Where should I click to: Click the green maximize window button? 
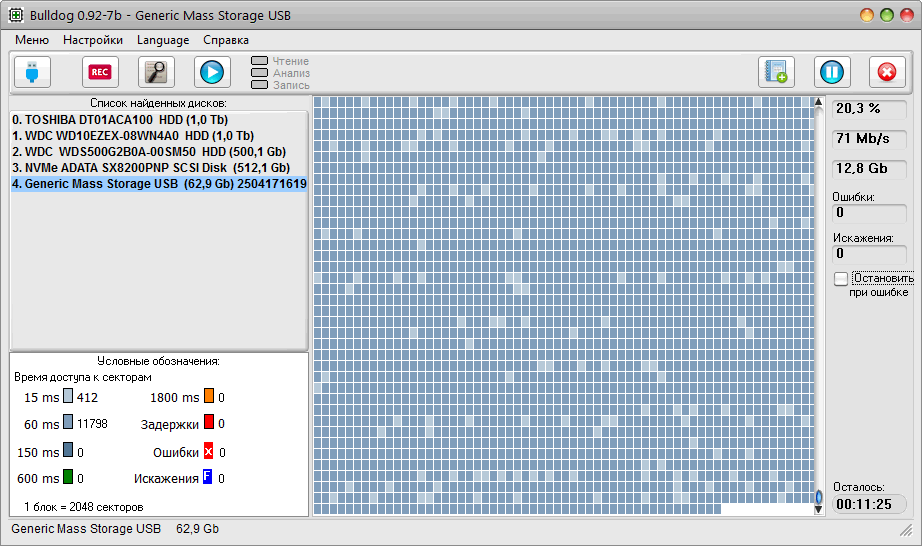[887, 15]
